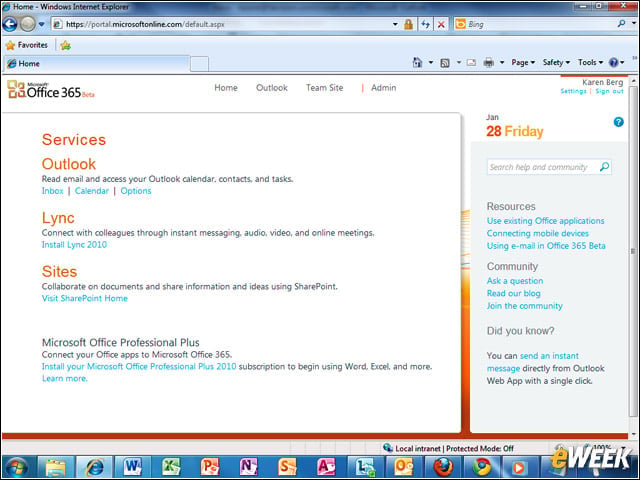Click the Learn more link
Image resolution: width=640 pixels, height=480 pixels.
tap(64, 378)
